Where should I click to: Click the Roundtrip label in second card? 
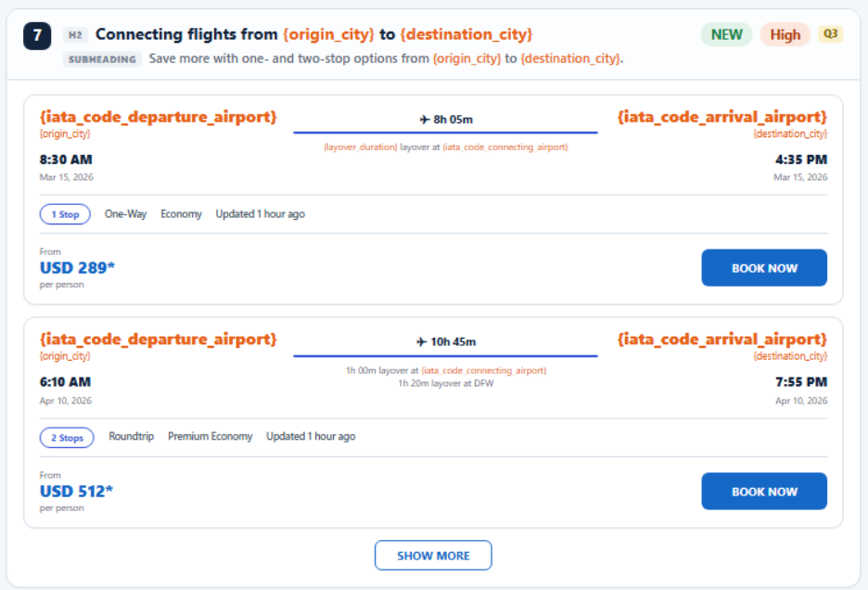click(131, 437)
